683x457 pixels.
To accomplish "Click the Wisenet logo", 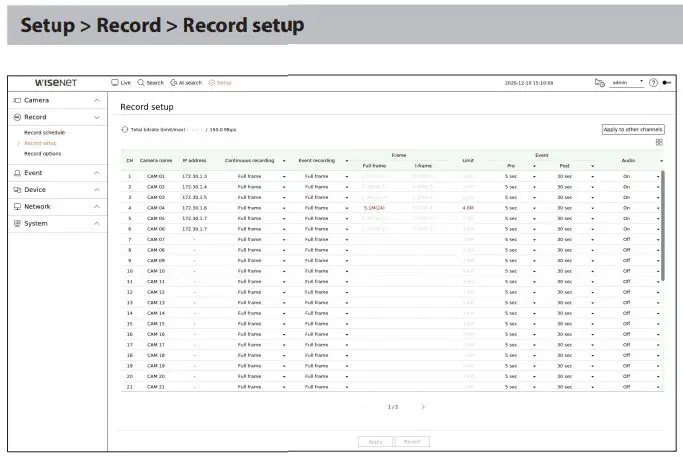I will (x=56, y=83).
